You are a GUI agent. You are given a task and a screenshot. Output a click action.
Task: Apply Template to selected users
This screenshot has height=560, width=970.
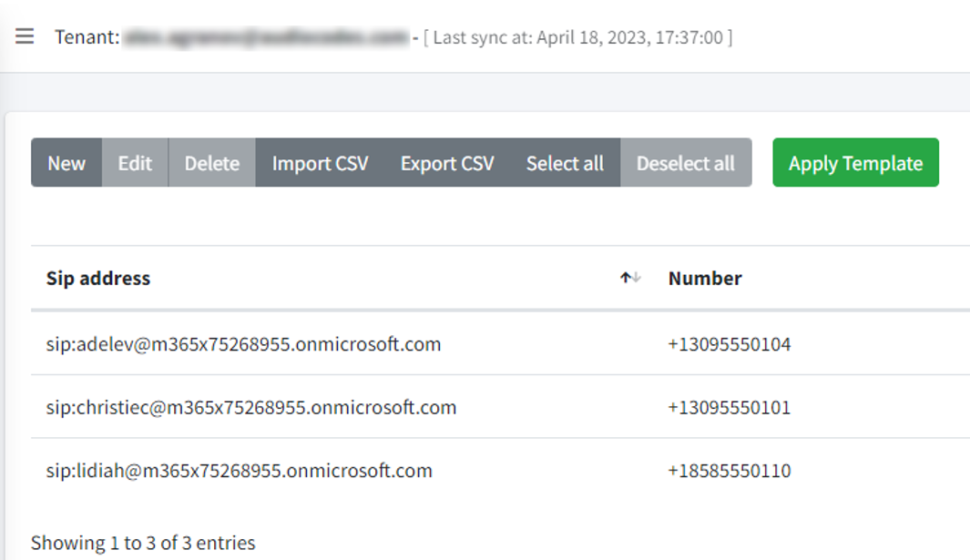pos(855,163)
